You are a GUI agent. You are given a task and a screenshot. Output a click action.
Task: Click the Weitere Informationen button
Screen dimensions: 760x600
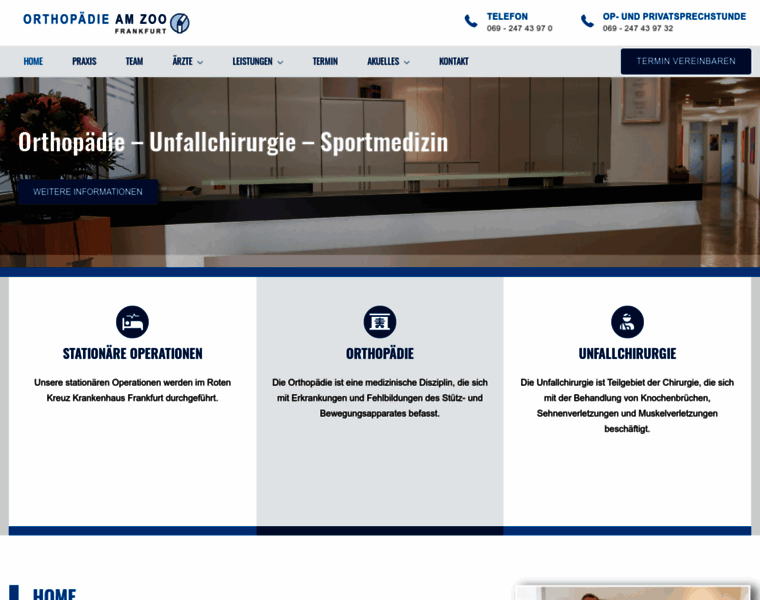[88, 192]
